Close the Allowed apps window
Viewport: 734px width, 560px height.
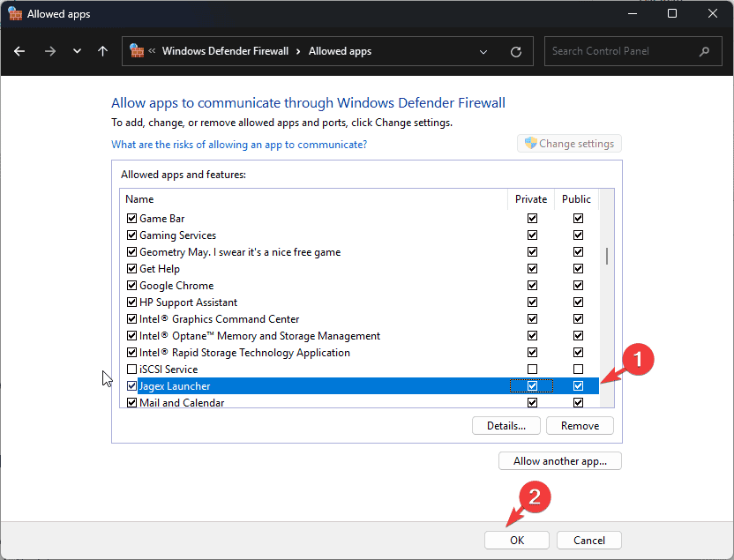[x=713, y=13]
